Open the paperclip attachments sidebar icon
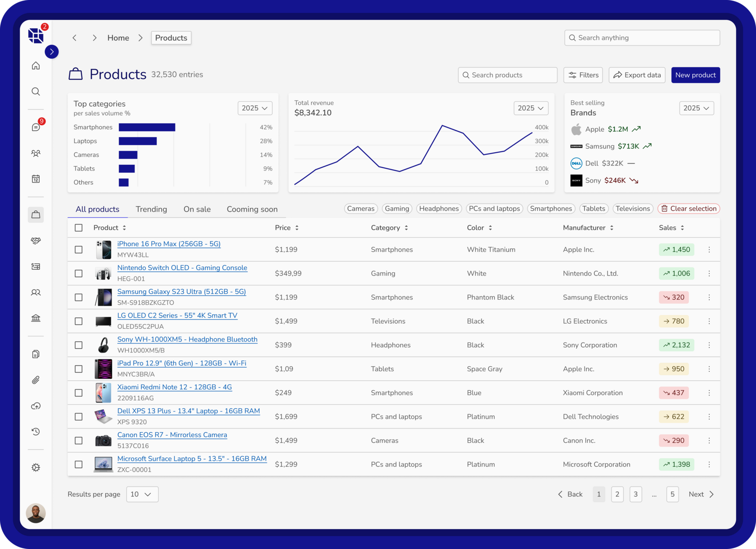 click(x=36, y=380)
